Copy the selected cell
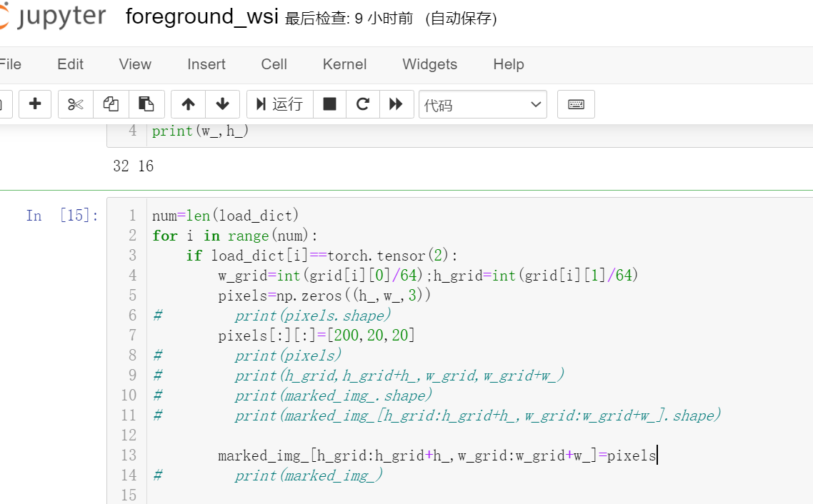The height and width of the screenshot is (504, 813). point(110,104)
